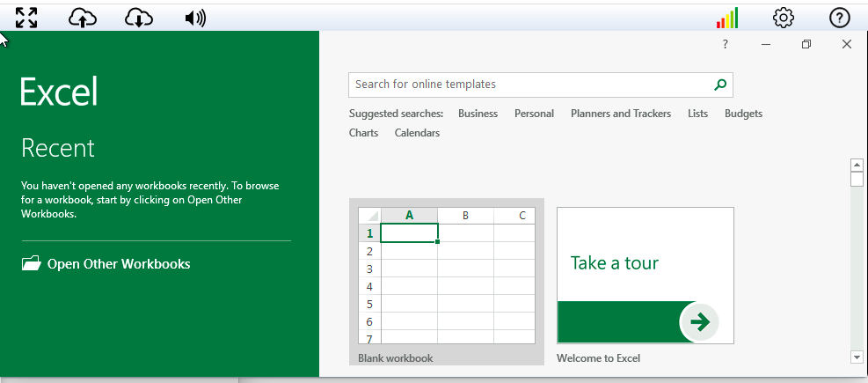The width and height of the screenshot is (868, 383).
Task: Click the templates scrollbar down arrow
Action: tap(857, 357)
